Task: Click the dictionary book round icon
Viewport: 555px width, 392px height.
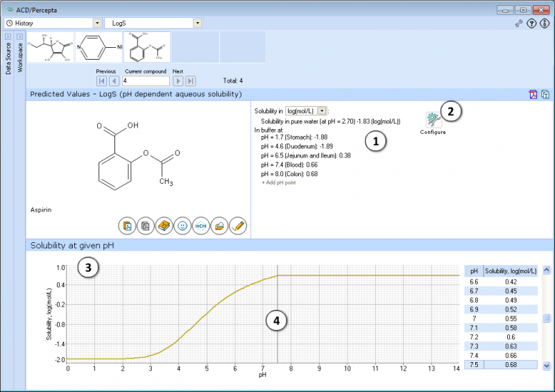Action: [x=164, y=225]
